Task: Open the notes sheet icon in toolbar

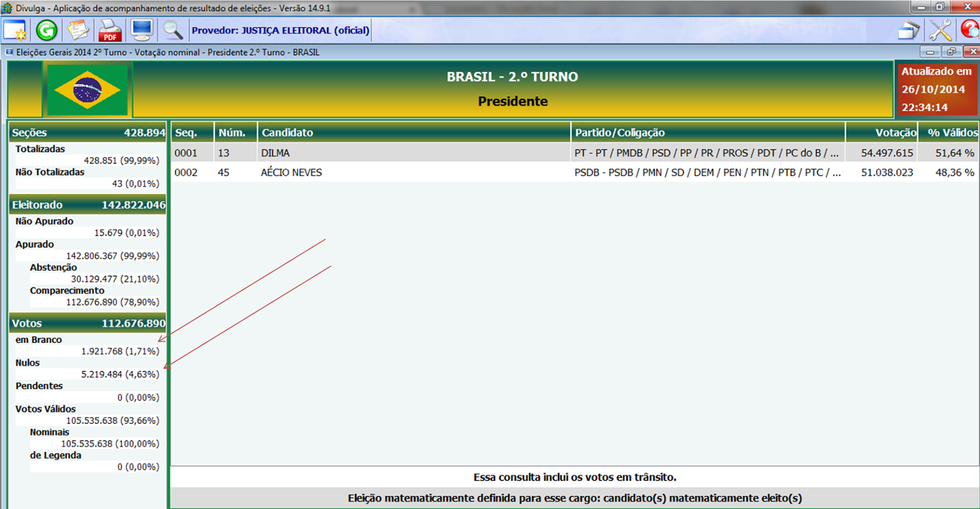Action: coord(78,30)
